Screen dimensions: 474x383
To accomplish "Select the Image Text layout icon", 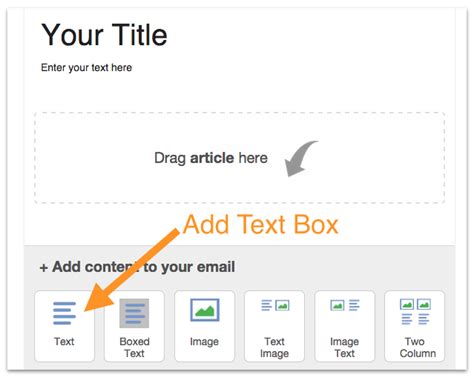I will point(345,305).
